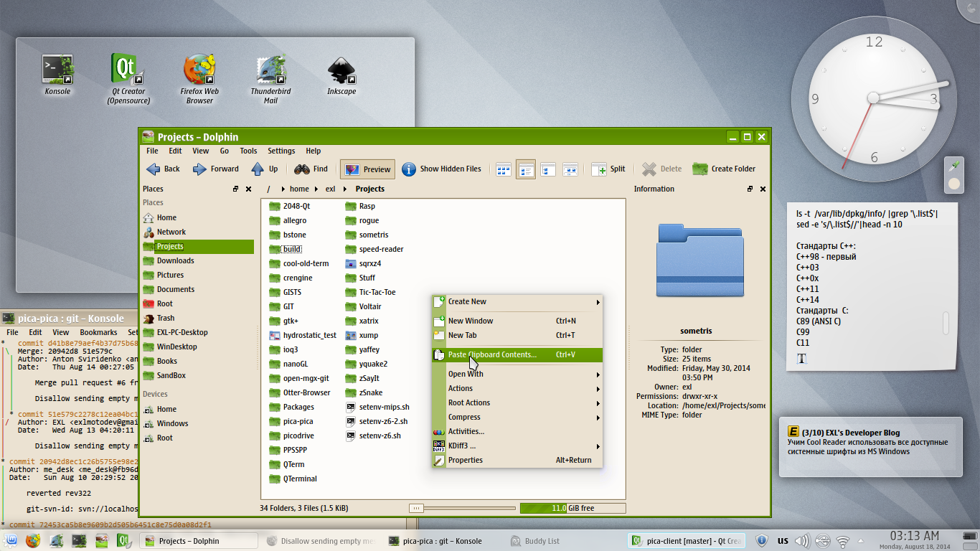This screenshot has height=551, width=980.
Task: Launch Inkscape from desktop icons
Action: (x=341, y=75)
